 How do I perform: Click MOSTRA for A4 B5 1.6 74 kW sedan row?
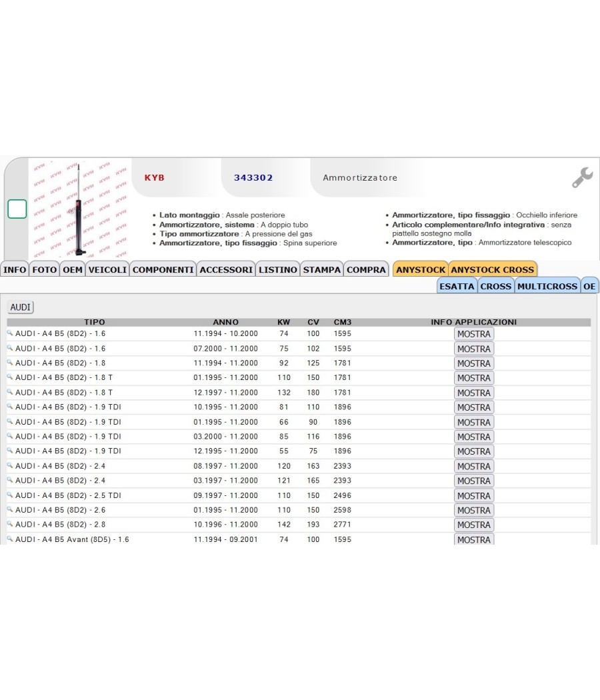(x=473, y=334)
